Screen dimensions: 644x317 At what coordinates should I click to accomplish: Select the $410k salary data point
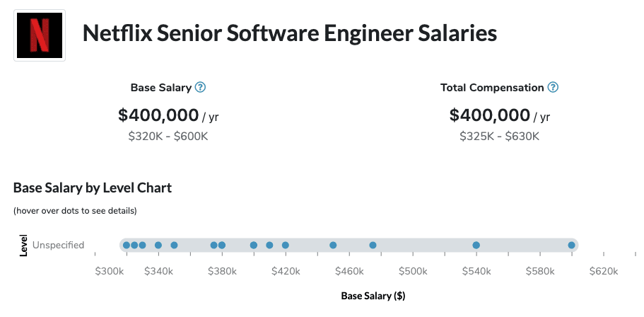pos(269,246)
